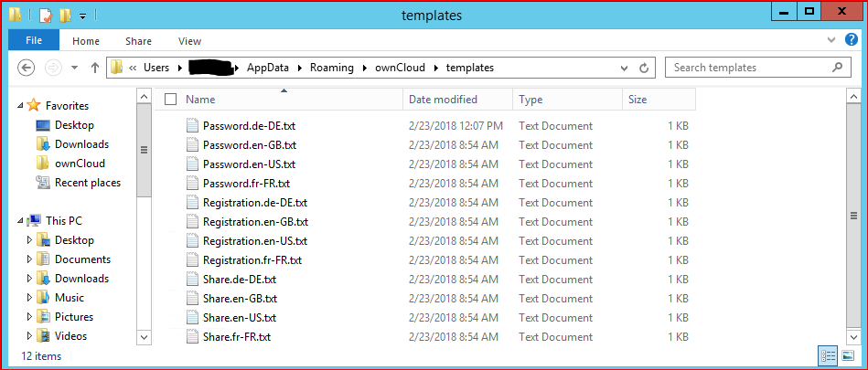
Task: Click the Share.en-GB.txt file icon
Action: pyautogui.click(x=191, y=299)
